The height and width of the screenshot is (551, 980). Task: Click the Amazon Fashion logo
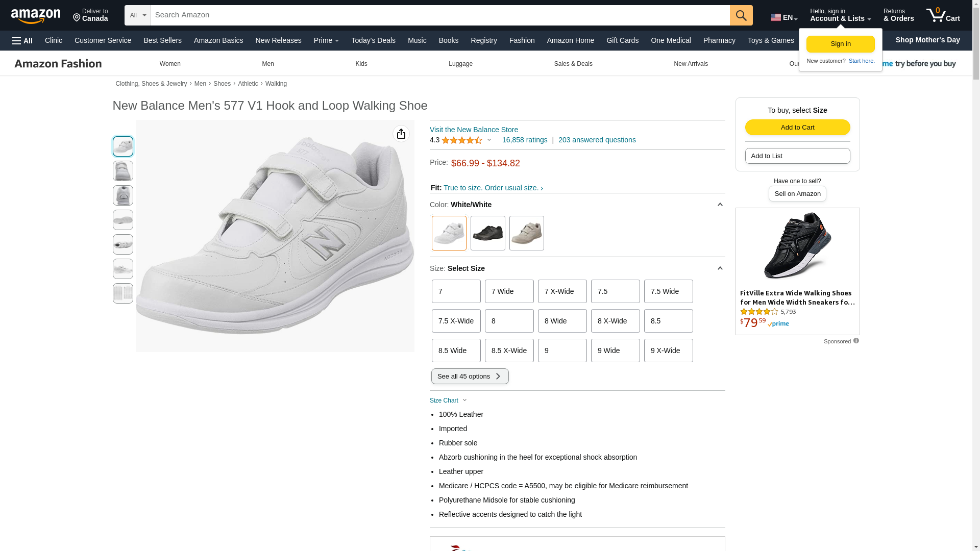(58, 64)
